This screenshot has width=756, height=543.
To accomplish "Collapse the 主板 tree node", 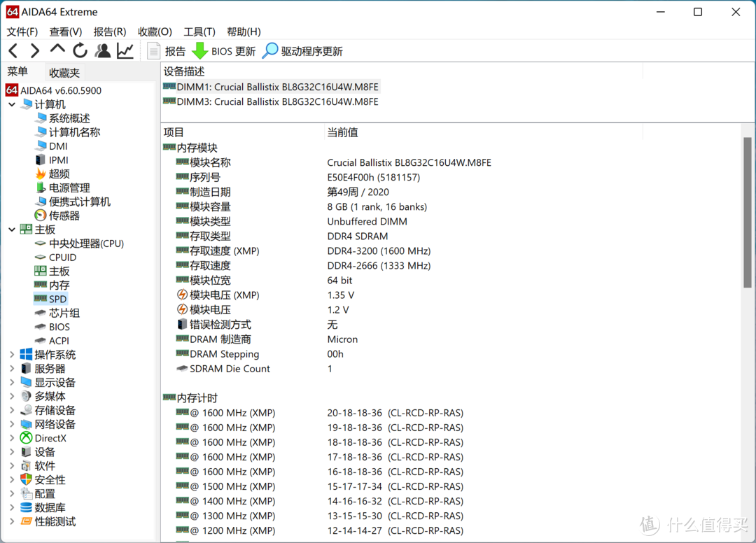I will tap(12, 230).
